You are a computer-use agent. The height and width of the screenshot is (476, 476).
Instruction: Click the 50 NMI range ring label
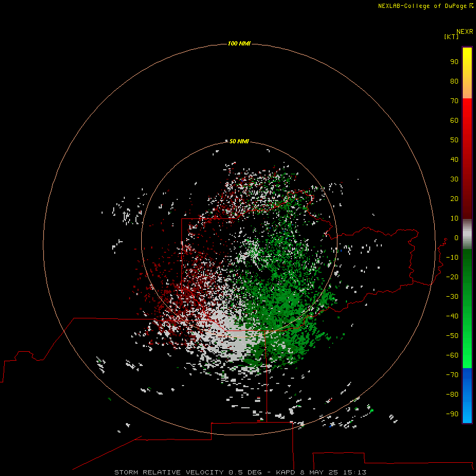tap(239, 141)
